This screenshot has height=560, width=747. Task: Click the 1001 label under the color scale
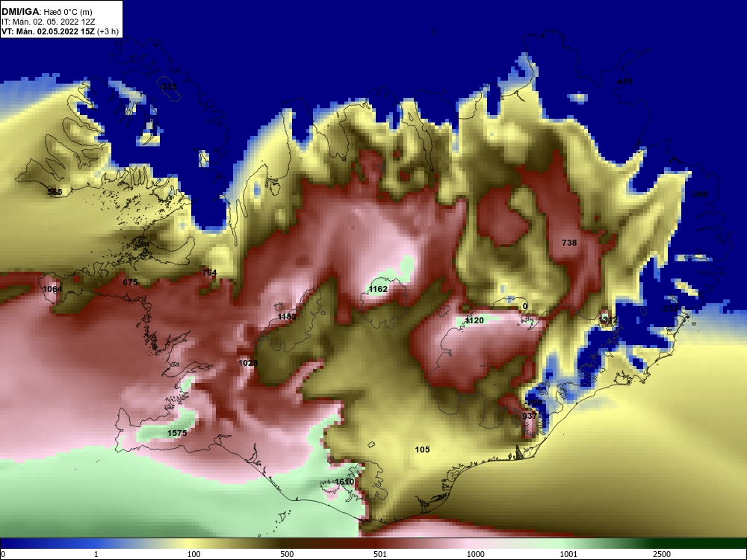click(x=568, y=554)
